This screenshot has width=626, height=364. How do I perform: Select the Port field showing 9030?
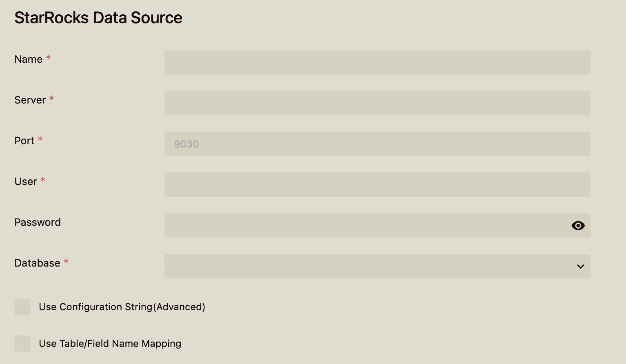(377, 144)
